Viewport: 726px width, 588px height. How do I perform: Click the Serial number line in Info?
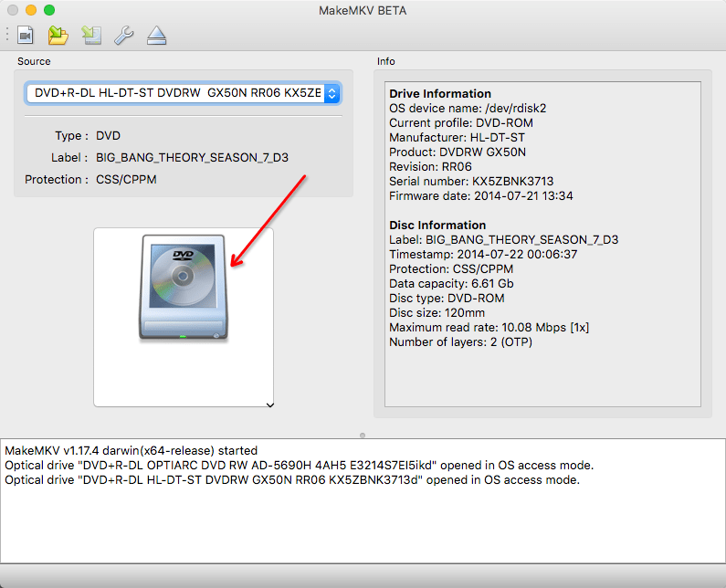(x=471, y=181)
